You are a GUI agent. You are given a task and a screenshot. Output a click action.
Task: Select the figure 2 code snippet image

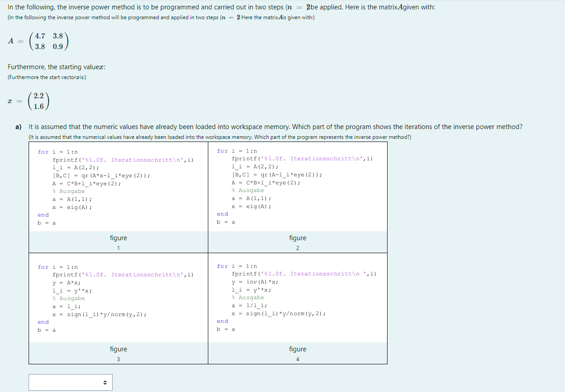click(298, 187)
